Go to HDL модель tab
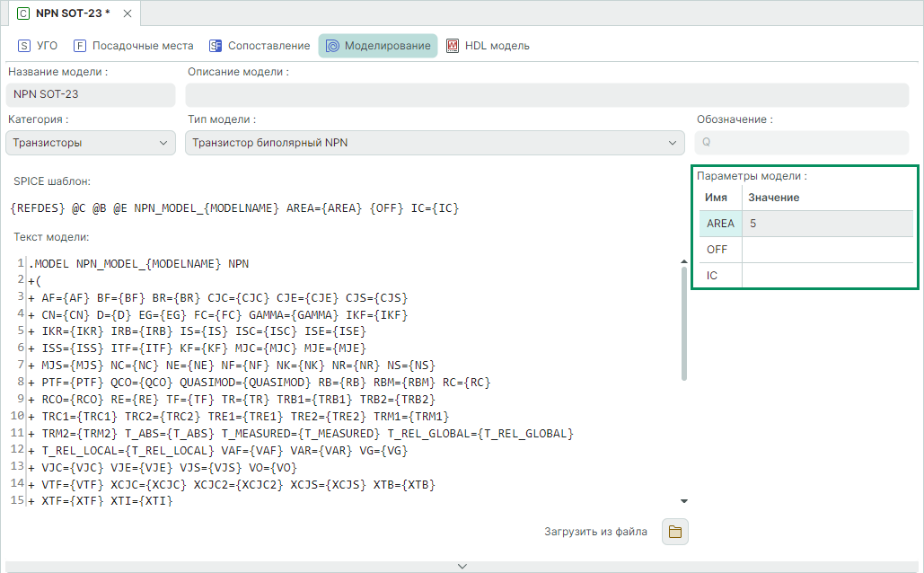 click(488, 46)
